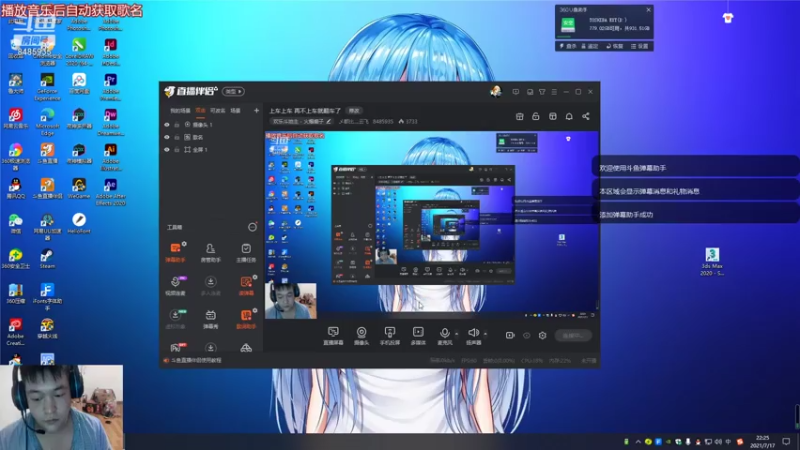The image size is (800, 450).
Task: Open the settings gear in the bottom bar
Action: (x=542, y=335)
